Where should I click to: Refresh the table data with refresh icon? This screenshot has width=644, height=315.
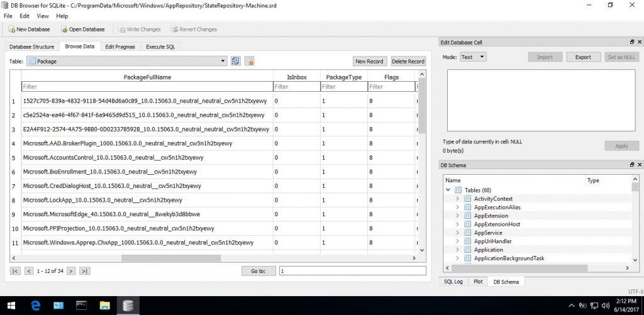coord(236,61)
